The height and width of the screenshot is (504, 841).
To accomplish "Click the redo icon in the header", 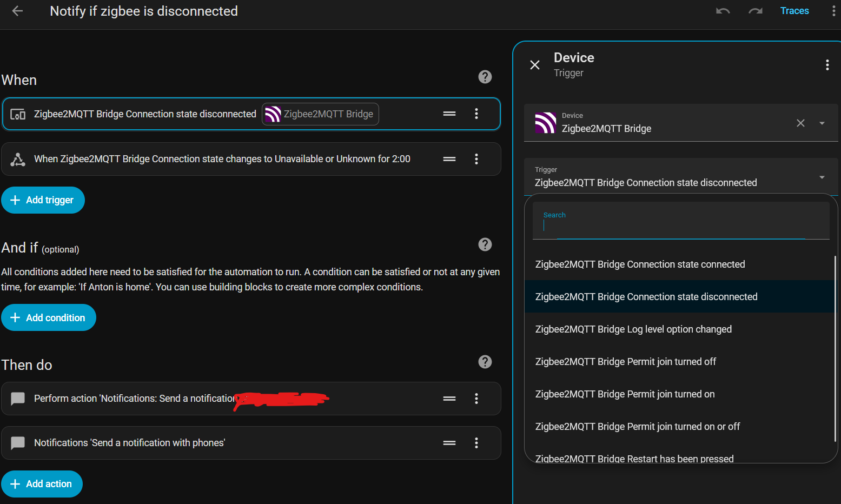I will coord(756,11).
